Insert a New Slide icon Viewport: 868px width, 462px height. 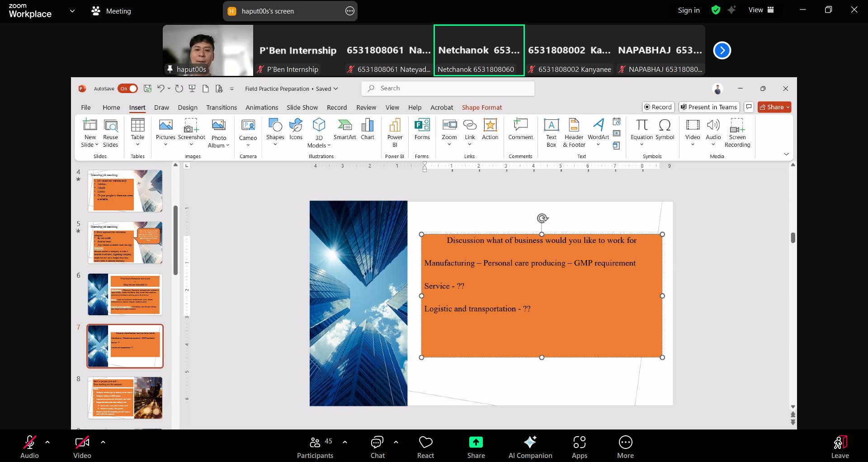pyautogui.click(x=90, y=125)
